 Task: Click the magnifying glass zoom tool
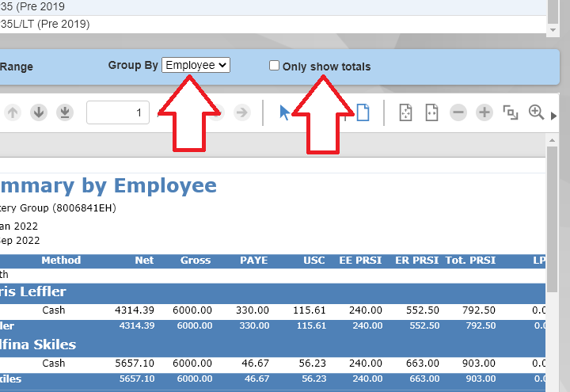coord(536,112)
